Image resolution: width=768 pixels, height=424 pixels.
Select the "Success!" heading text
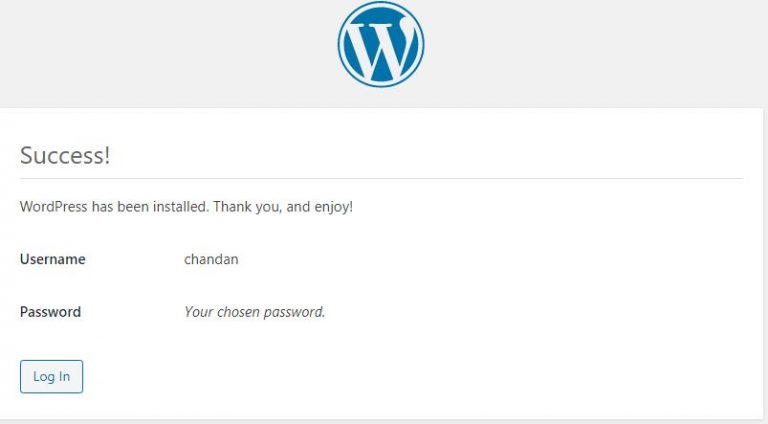click(x=65, y=156)
